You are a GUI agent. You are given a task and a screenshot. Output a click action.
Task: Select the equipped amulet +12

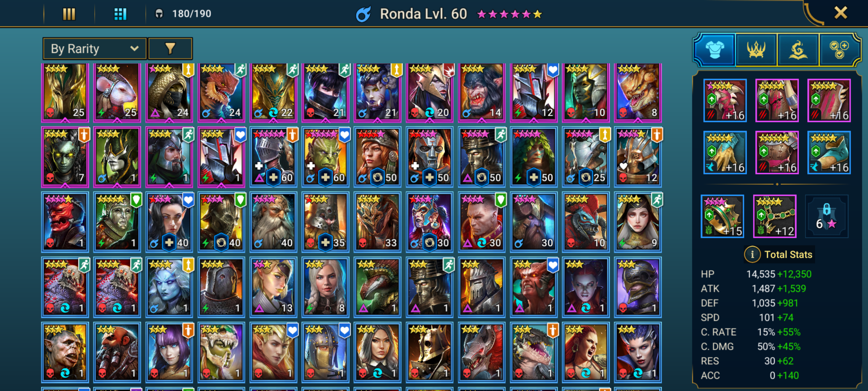(775, 216)
